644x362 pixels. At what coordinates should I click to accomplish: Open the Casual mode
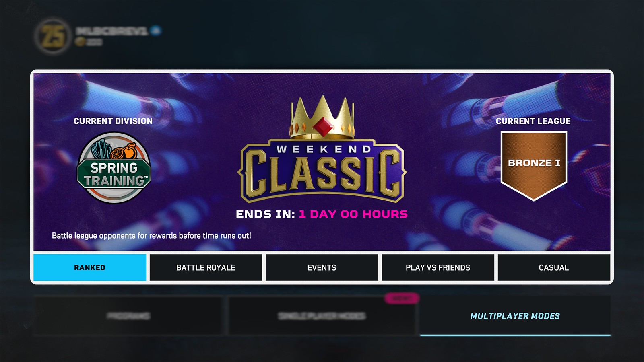click(x=554, y=267)
